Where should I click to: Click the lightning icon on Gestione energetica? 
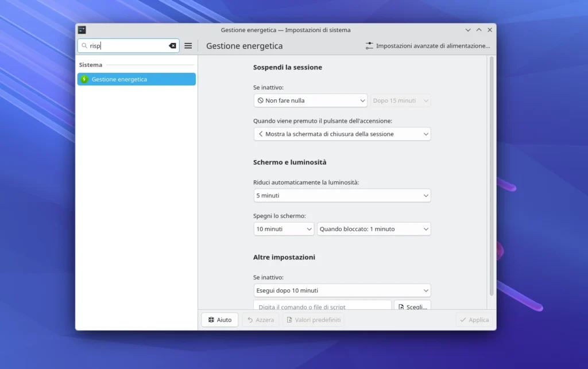coord(83,79)
